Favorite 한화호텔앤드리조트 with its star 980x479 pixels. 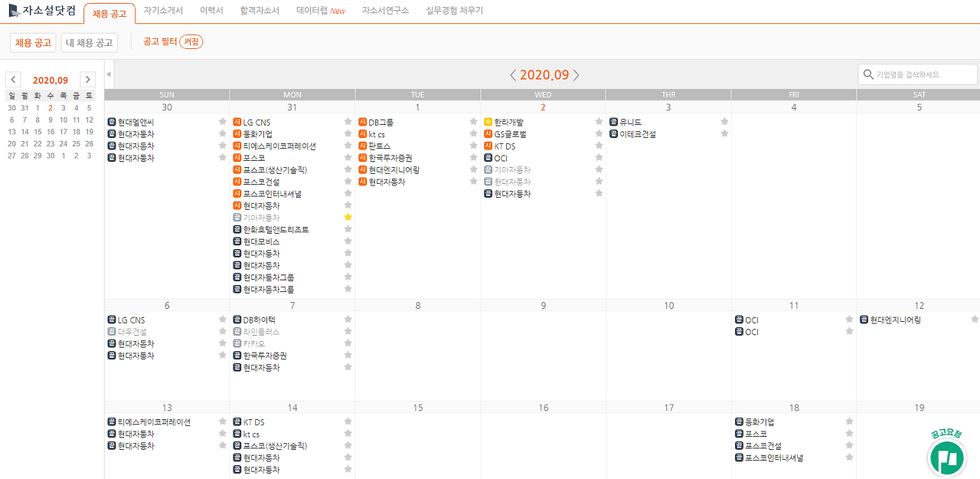coord(348,230)
